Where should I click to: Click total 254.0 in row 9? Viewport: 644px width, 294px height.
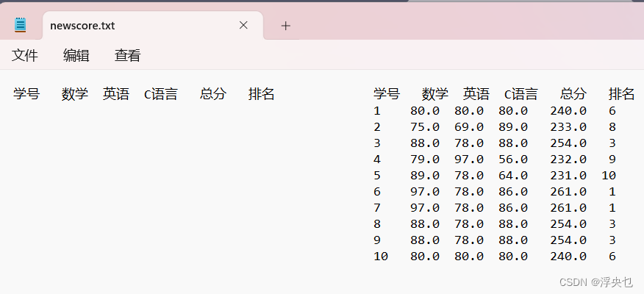(568, 240)
